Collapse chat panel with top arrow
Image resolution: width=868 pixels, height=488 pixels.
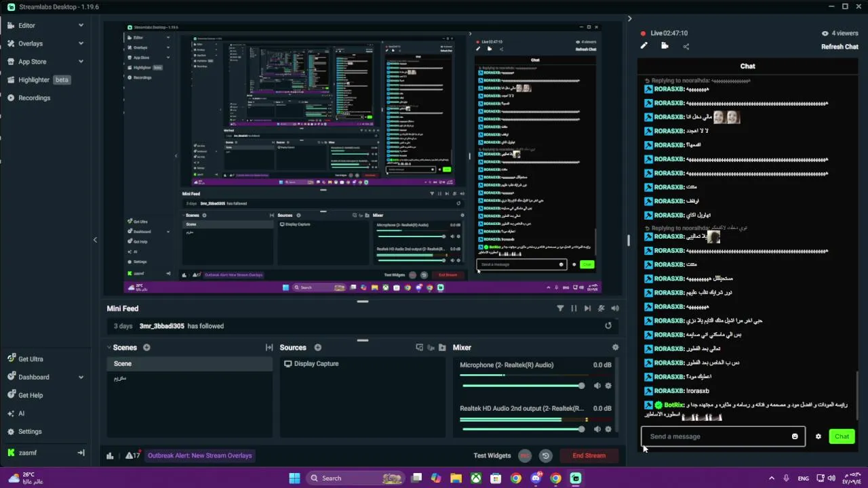629,18
